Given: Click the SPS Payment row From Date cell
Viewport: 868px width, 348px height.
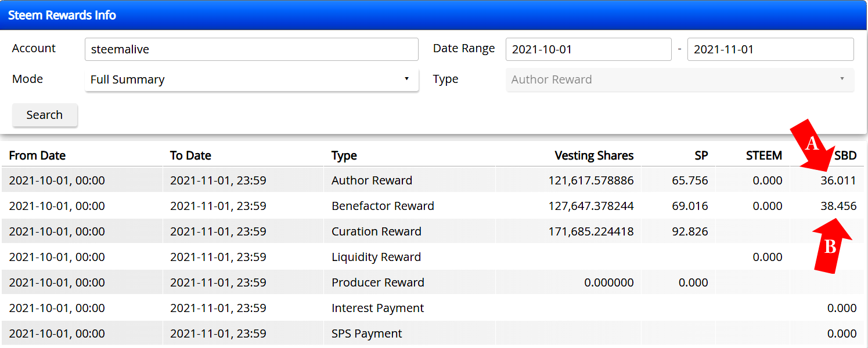Looking at the screenshot, I should coord(82,333).
